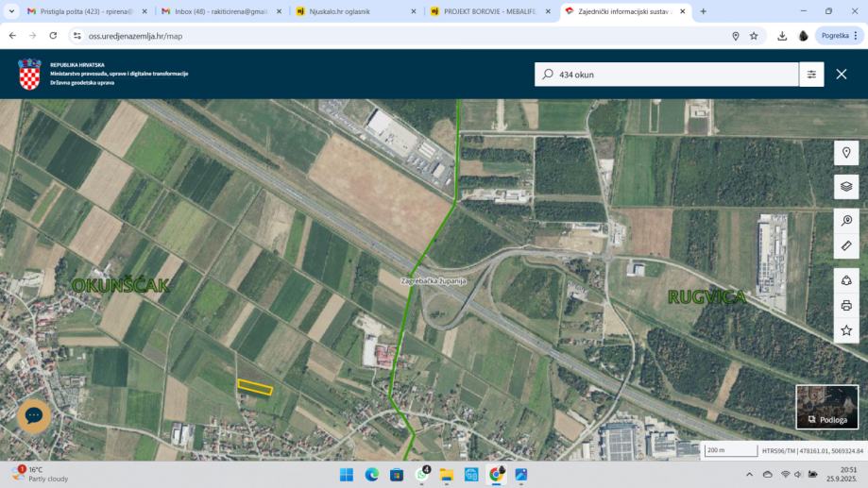Viewport: 868px width, 488px height.
Task: Show hidden system tray icons
Action: (749, 474)
